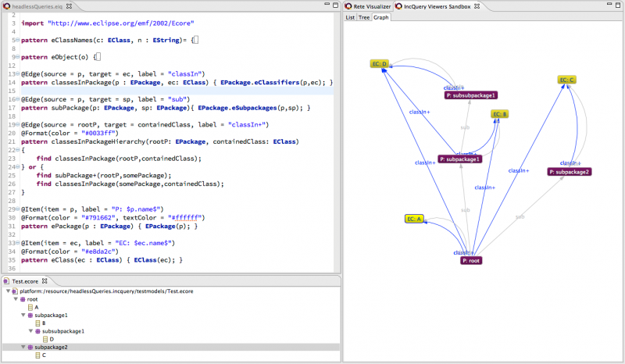Collapse the subsubpackage1 tree node

point(30,331)
